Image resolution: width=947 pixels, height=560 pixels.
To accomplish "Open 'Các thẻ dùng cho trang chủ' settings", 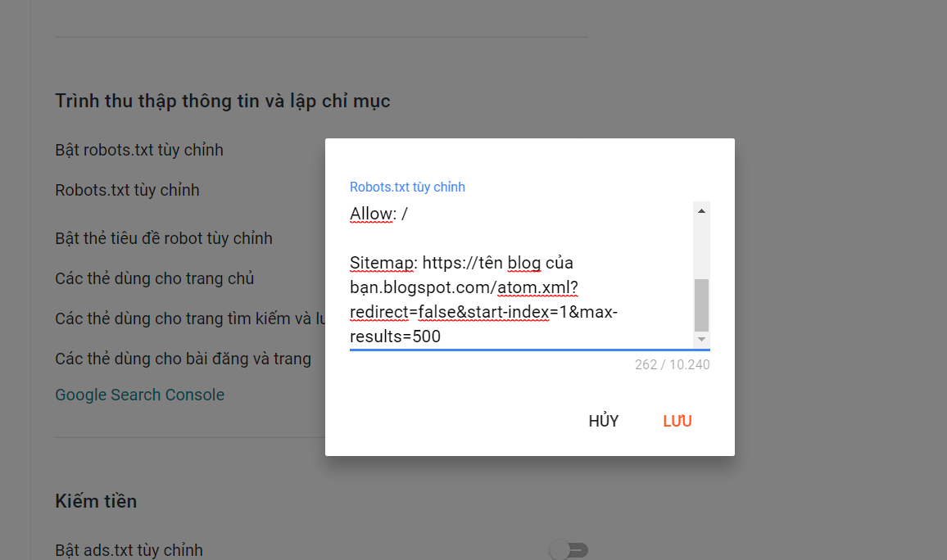I will pyautogui.click(x=155, y=278).
